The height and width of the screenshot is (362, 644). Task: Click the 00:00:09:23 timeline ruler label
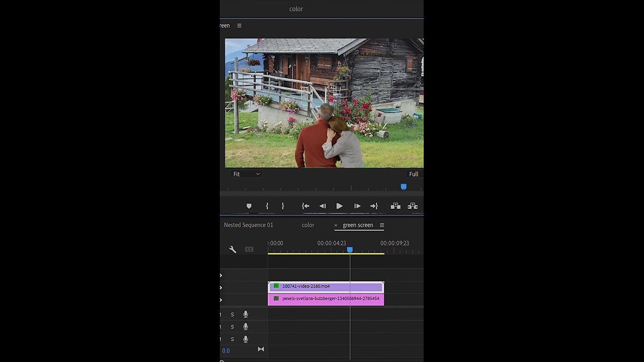click(x=394, y=243)
